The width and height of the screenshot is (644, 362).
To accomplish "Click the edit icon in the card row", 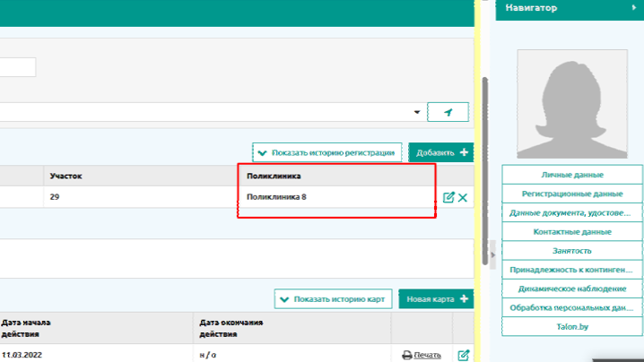I will tap(464, 355).
